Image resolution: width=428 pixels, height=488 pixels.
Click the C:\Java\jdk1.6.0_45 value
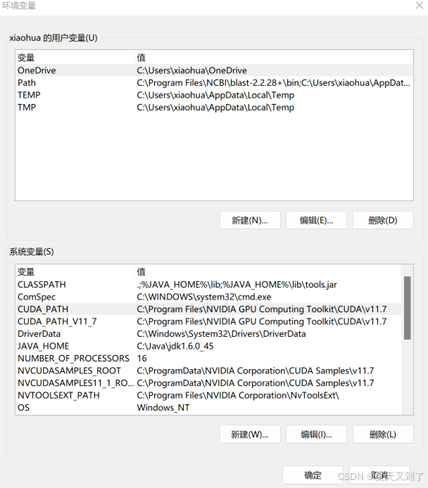click(x=175, y=346)
